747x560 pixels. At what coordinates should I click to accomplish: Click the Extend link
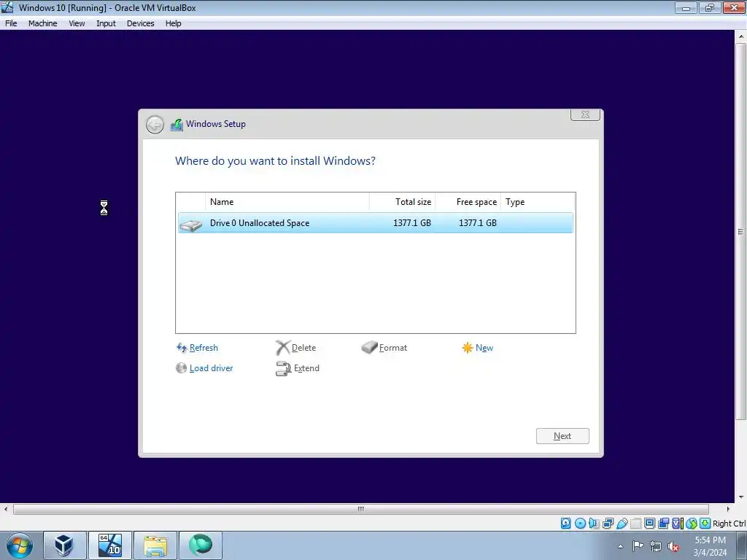306,368
